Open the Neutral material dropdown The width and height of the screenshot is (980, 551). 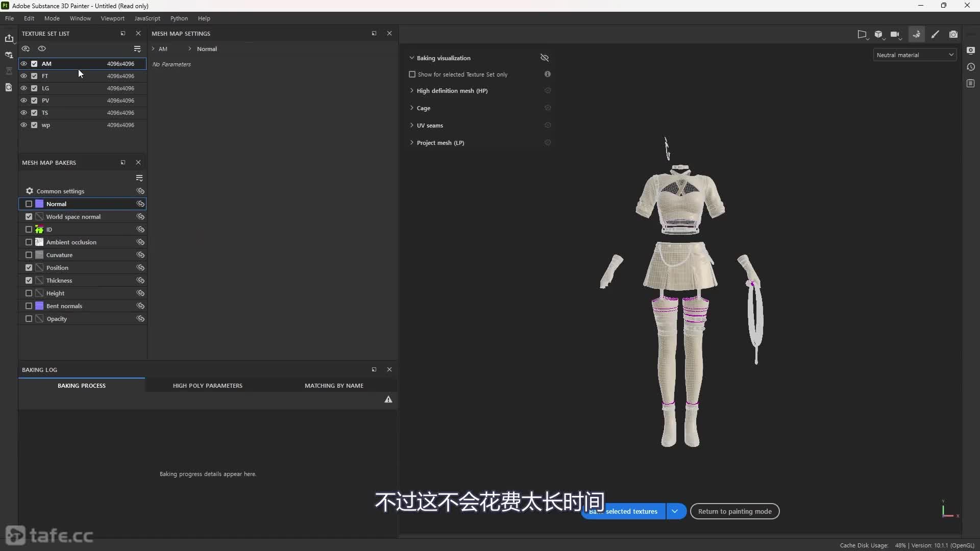pyautogui.click(x=915, y=55)
